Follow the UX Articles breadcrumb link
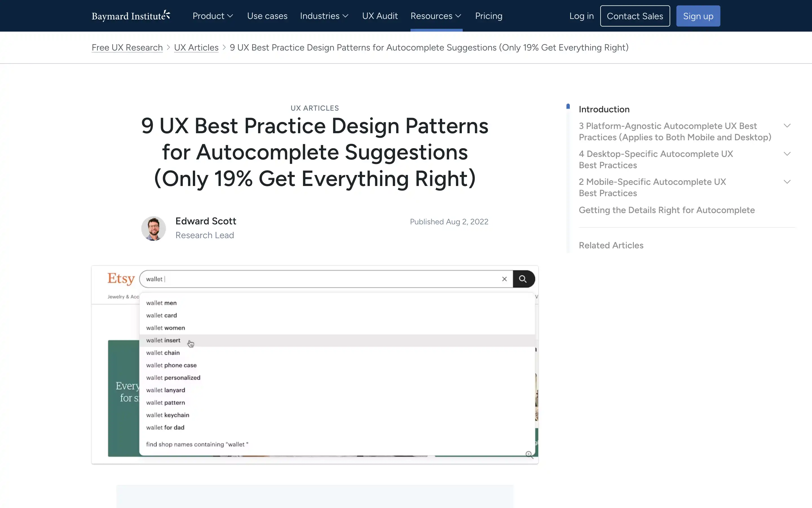The image size is (812, 508). tap(196, 47)
